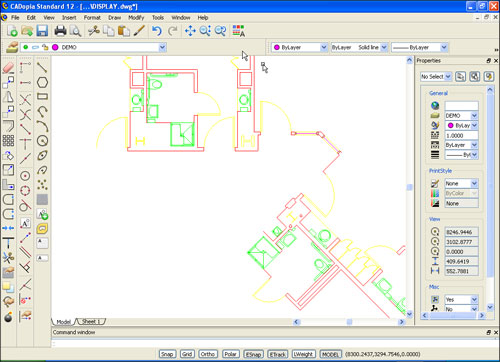Select the Polygon hexagon tool
500x362 pixels.
(x=42, y=82)
